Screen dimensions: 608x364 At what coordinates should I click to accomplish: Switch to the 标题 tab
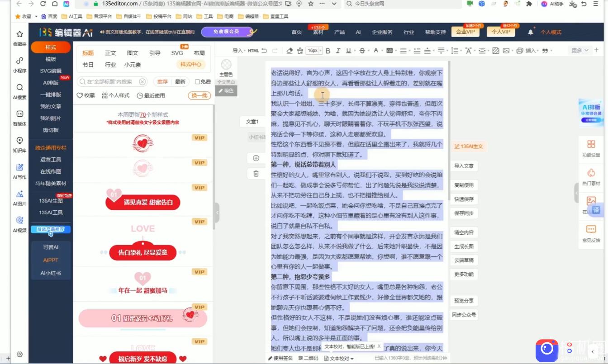pos(88,53)
